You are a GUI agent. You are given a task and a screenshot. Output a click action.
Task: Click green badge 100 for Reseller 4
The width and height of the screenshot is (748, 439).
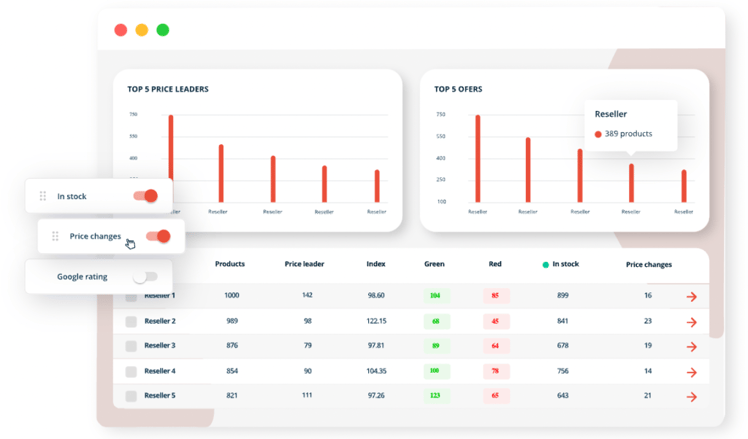click(x=436, y=371)
